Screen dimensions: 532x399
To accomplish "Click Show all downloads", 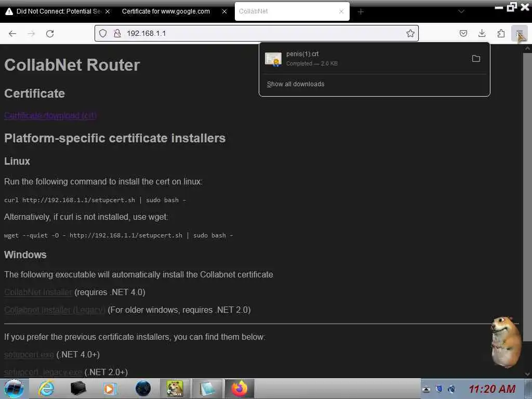I will click(x=296, y=84).
